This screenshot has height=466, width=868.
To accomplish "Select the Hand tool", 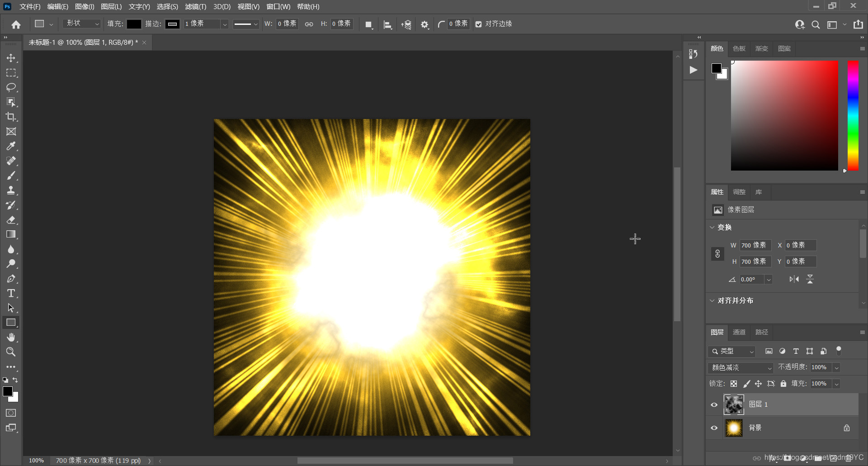I will [11, 338].
